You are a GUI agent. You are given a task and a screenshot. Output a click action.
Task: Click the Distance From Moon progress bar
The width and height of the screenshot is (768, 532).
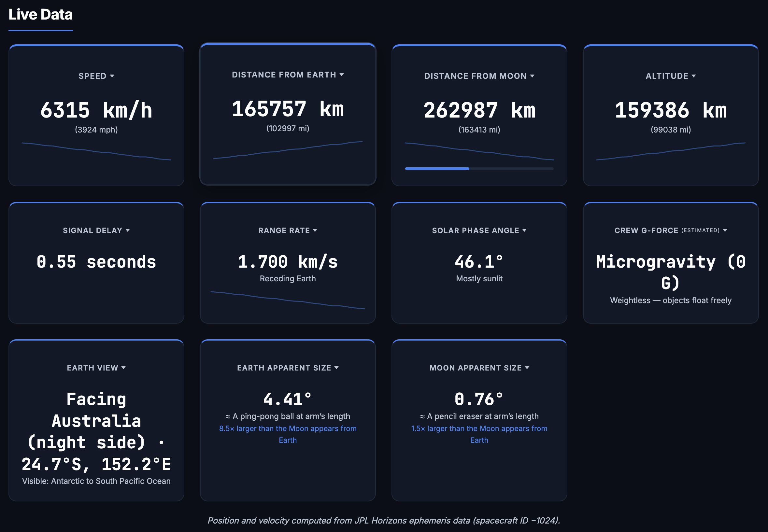pos(479,169)
